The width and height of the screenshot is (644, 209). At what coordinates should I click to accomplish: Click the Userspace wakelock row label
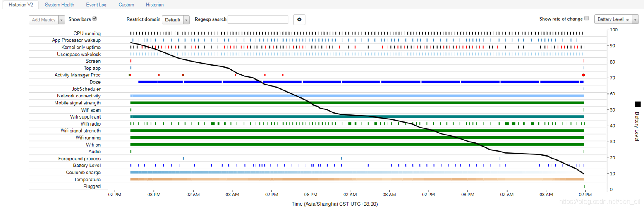tap(79, 55)
